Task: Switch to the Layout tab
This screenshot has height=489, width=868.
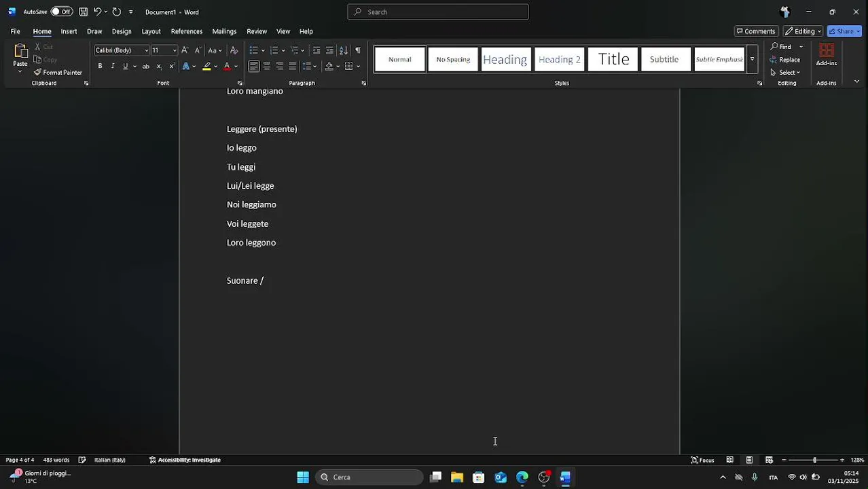Action: [x=151, y=31]
